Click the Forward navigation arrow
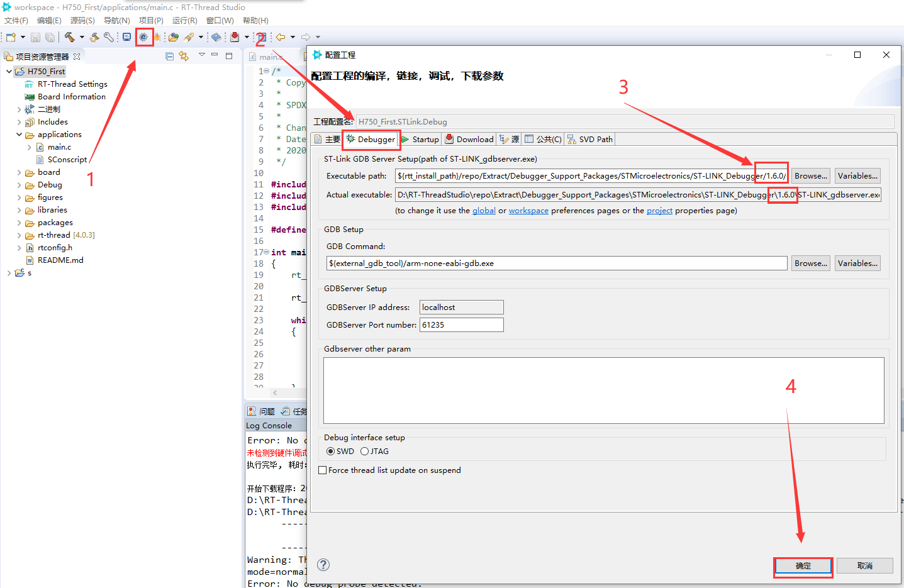904x588 pixels. [306, 37]
